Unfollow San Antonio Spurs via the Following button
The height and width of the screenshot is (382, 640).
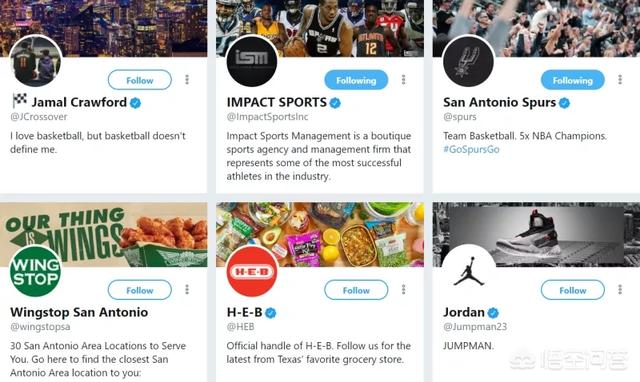coord(573,80)
